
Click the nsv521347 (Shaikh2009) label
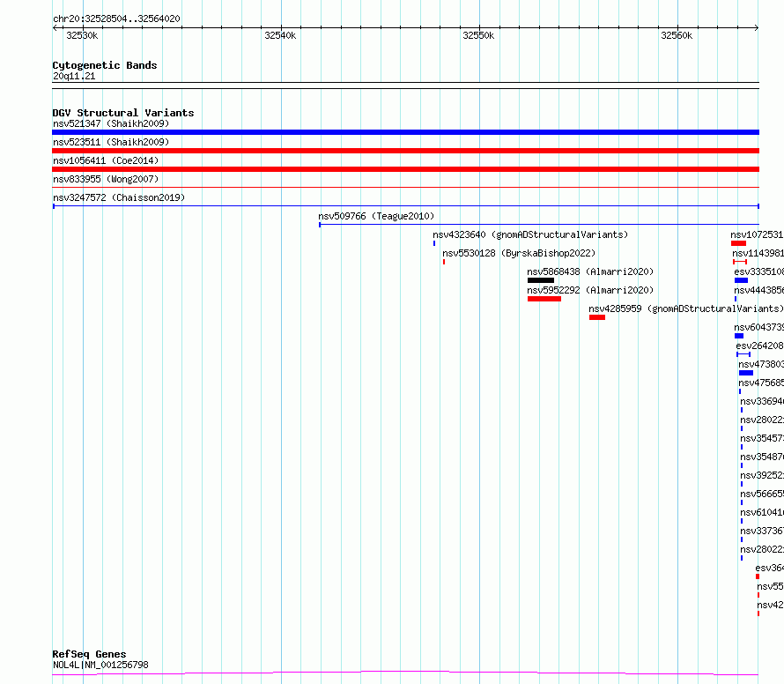coord(111,123)
